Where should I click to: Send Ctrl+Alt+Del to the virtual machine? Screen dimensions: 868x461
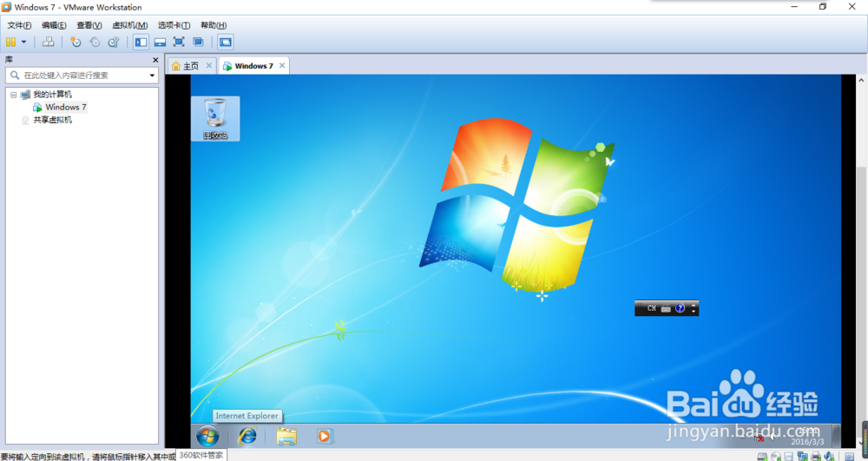49,42
